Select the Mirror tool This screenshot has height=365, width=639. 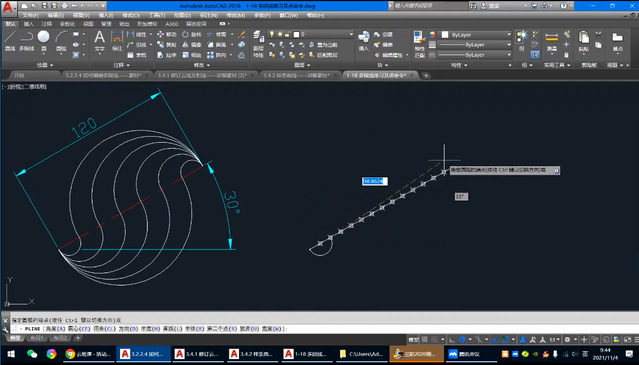coord(192,44)
